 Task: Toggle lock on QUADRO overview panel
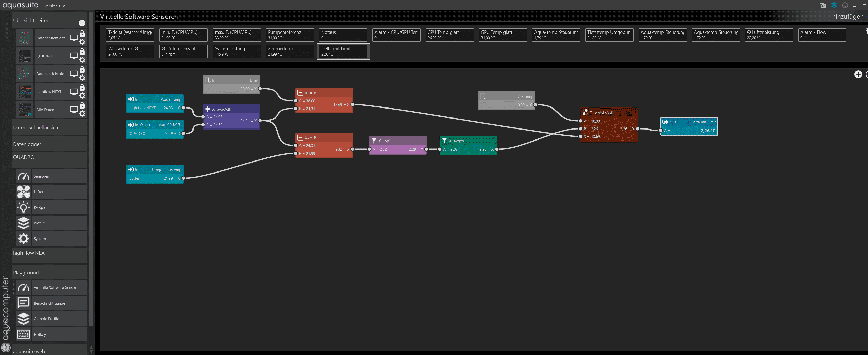coord(82,51)
